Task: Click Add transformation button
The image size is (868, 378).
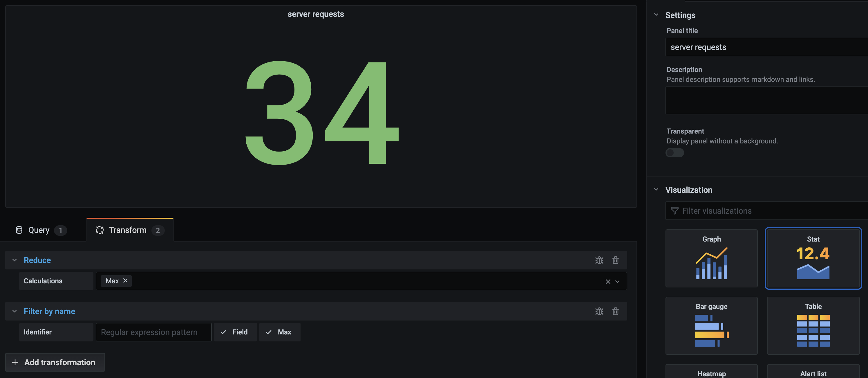Action: click(55, 363)
